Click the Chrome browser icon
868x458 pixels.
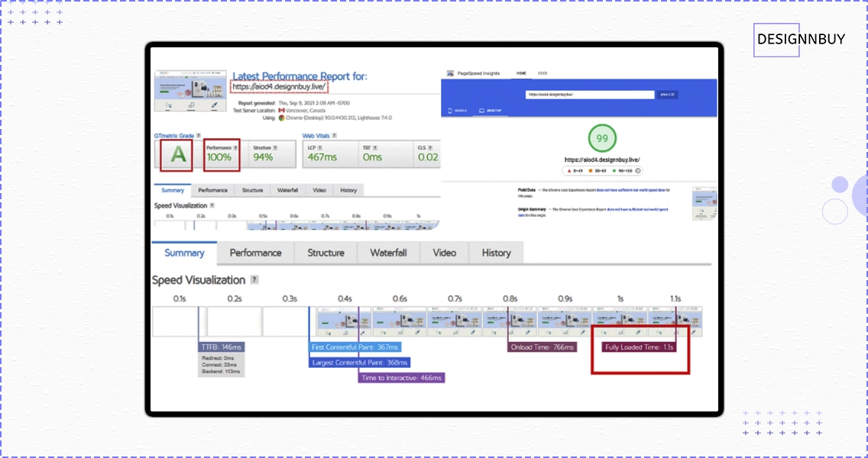pos(281,118)
